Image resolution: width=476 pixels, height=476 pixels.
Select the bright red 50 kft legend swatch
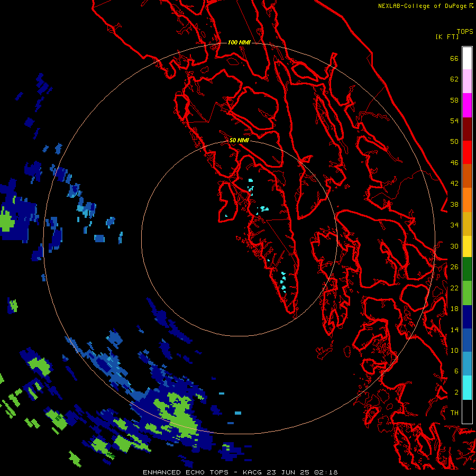(467, 152)
